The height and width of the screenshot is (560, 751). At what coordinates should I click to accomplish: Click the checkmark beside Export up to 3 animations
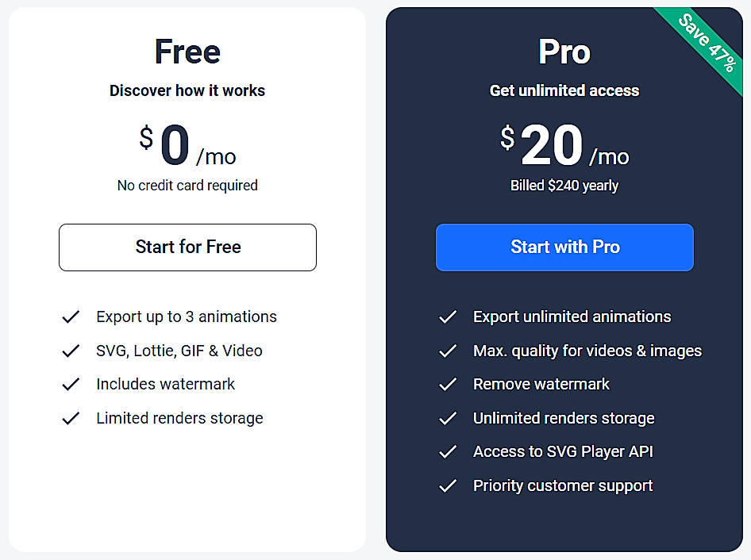71,316
